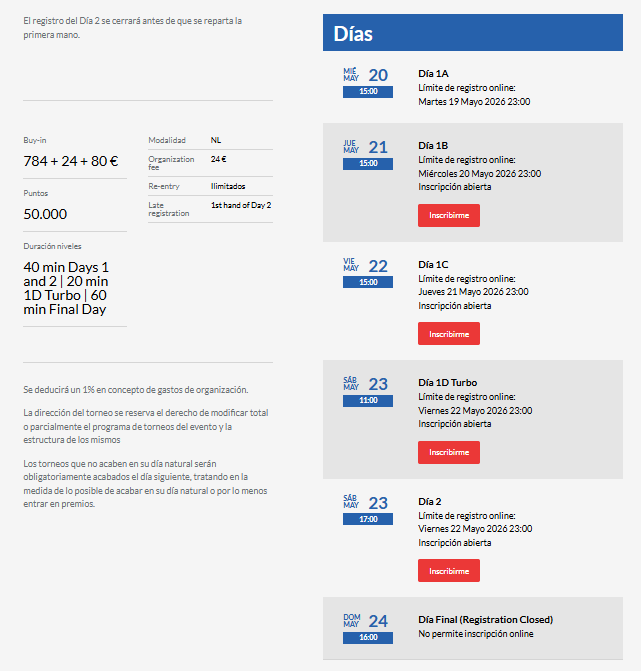Click the Re-entry Ilimitados row
The image size is (641, 671).
tap(210, 186)
